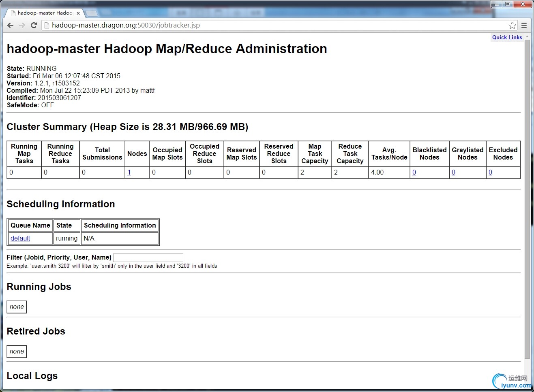Click the Map Task Capacity value 2

point(302,172)
